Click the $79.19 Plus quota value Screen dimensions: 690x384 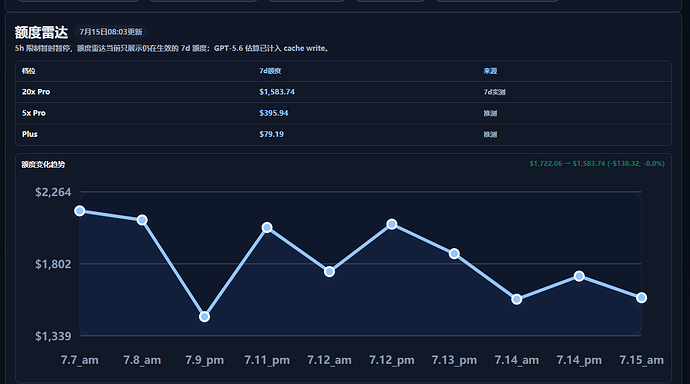pos(272,134)
